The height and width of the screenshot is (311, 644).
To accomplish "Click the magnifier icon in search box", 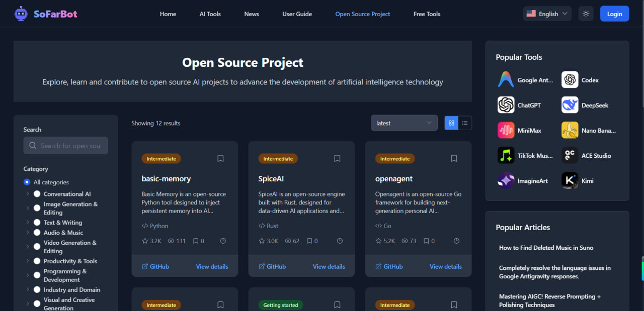I will [33, 146].
